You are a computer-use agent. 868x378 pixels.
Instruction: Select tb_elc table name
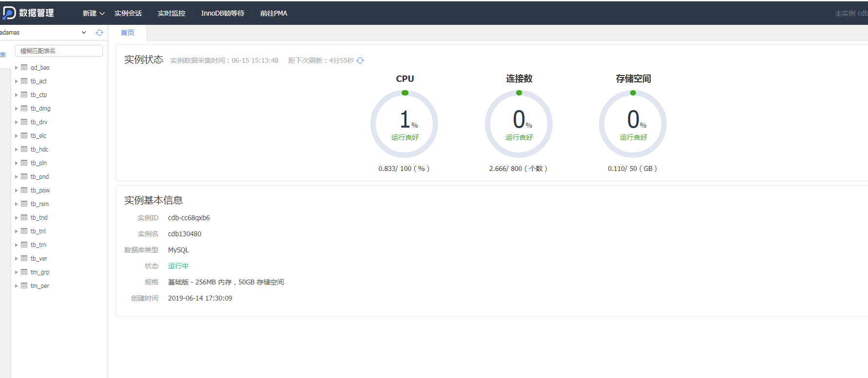pos(39,136)
